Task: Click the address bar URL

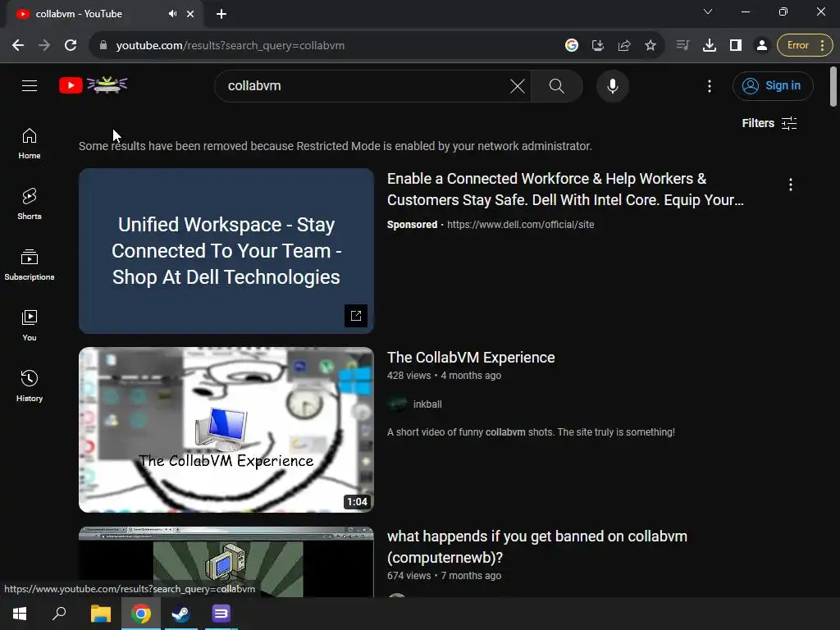Action: pyautogui.click(x=231, y=46)
